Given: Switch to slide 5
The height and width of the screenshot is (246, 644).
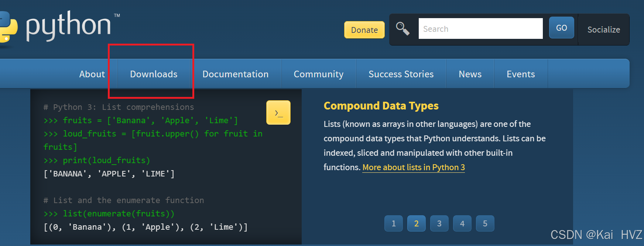Looking at the screenshot, I should point(485,223).
